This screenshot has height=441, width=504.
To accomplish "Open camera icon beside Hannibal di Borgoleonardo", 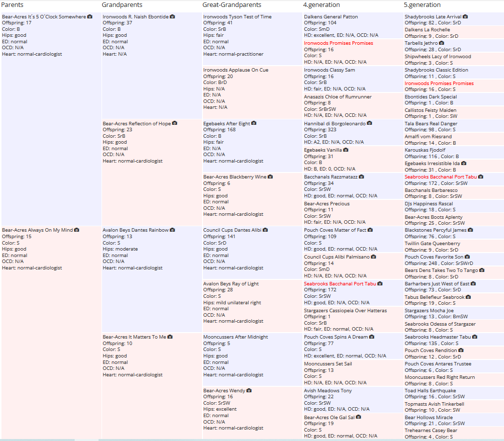I will click(369, 123).
